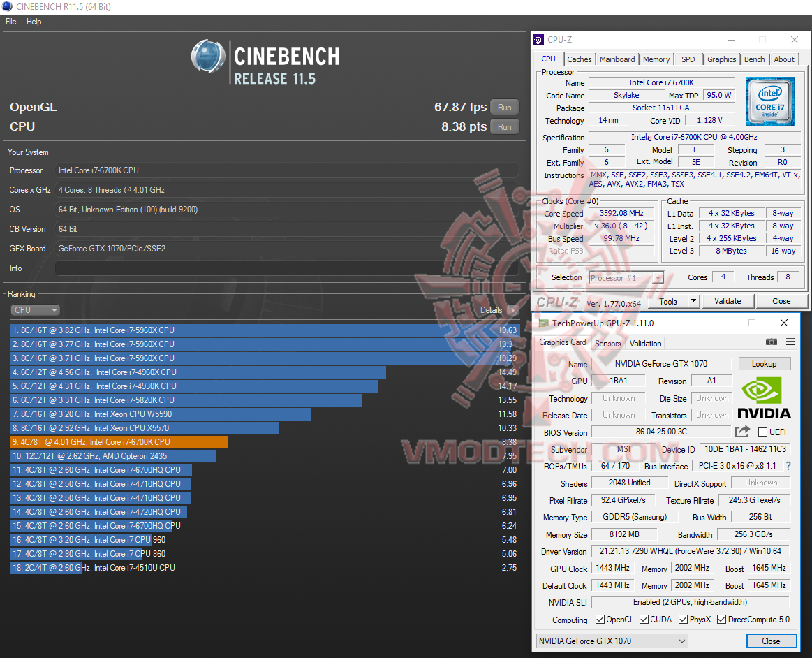The width and height of the screenshot is (812, 658).
Task: Toggle the PhysX checkbox
Action: 683,619
